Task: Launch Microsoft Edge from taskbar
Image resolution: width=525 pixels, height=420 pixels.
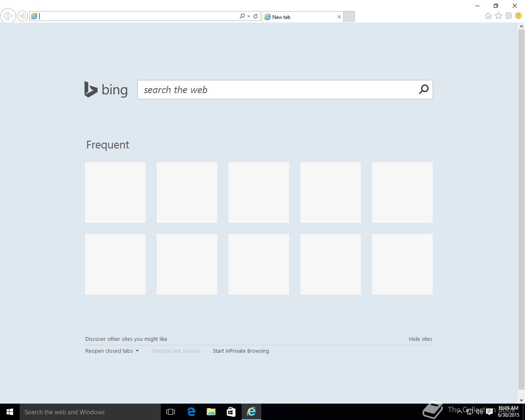Action: tap(191, 412)
